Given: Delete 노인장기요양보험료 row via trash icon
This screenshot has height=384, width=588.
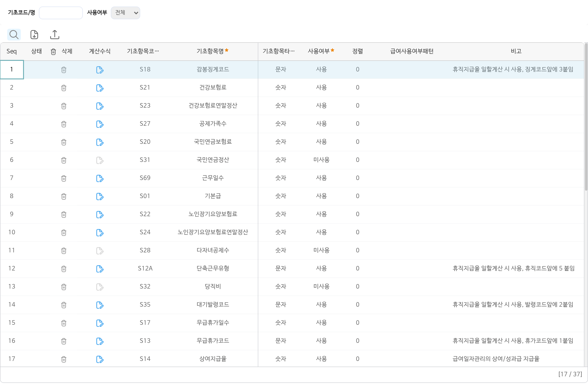Looking at the screenshot, I should click(64, 214).
